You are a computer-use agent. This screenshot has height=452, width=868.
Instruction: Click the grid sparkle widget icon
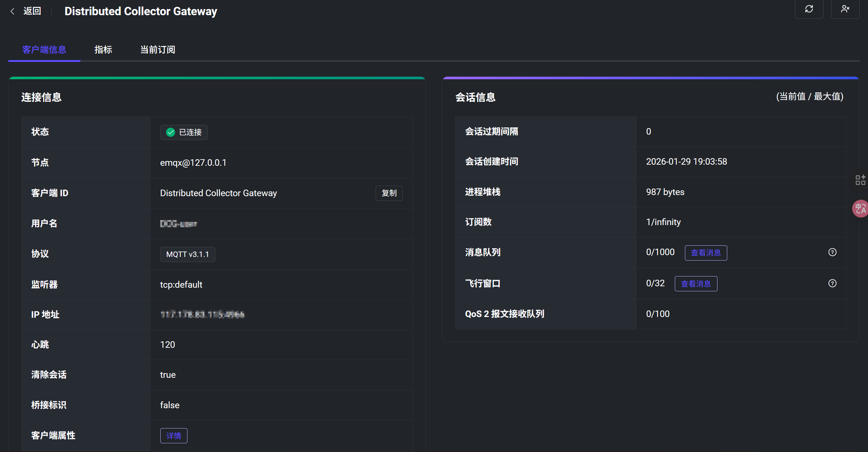coord(860,180)
